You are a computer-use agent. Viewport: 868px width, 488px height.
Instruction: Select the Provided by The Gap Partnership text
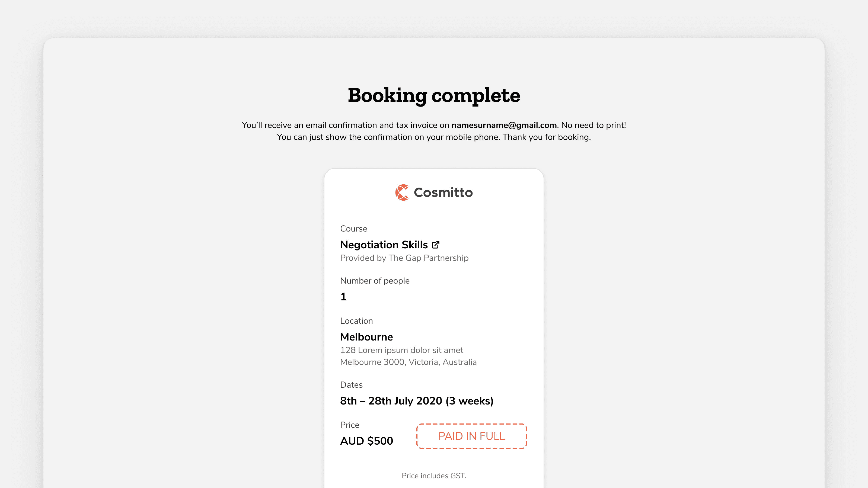(x=404, y=258)
